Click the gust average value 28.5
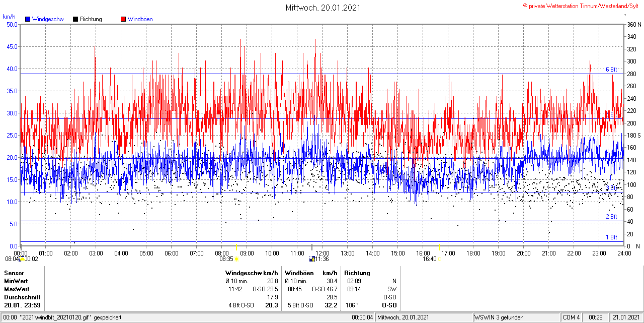The image size is (644, 323). 332,297
